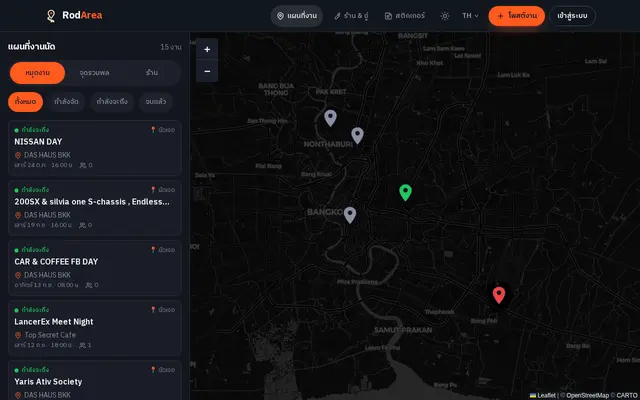This screenshot has height=400, width=640.
Task: Select the green map marker
Action: pyautogui.click(x=405, y=192)
